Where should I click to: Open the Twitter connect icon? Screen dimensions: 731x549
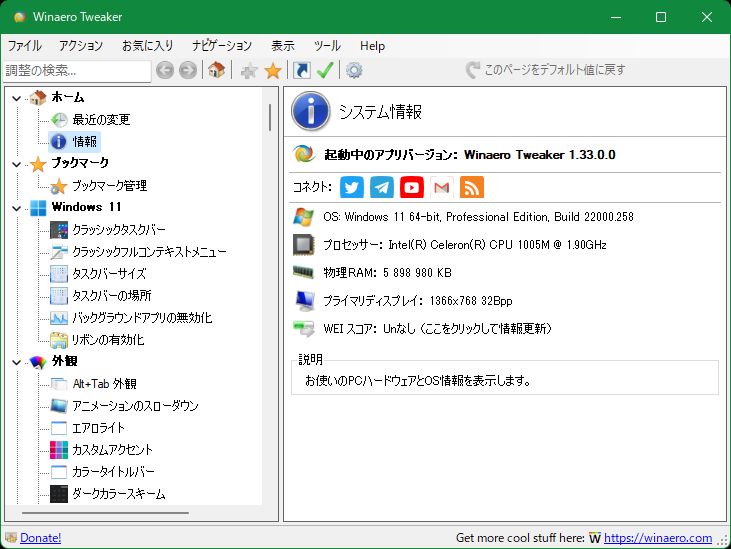(352, 187)
